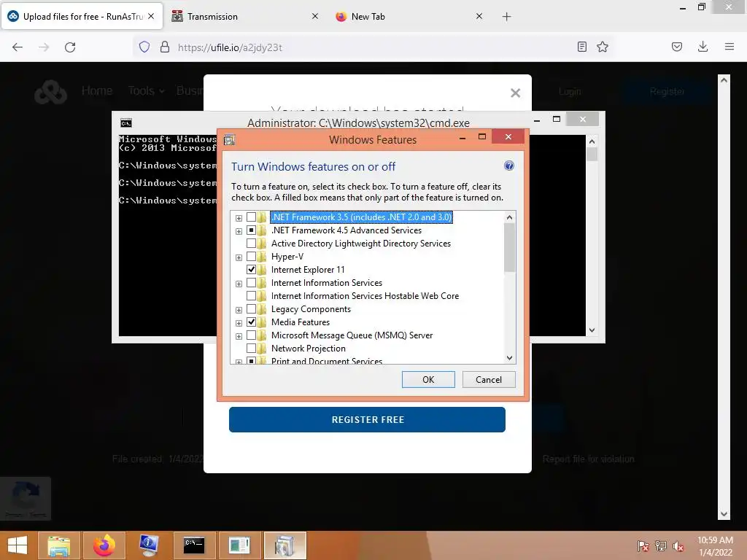This screenshot has height=560, width=747.
Task: Check Internet Information Services box
Action: point(251,283)
